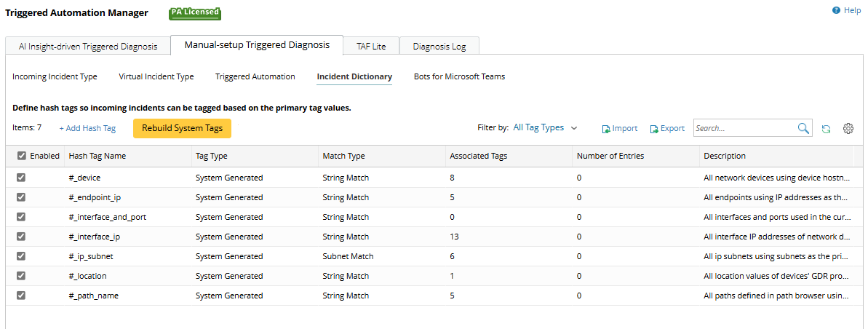Click the PA Licensed badge
This screenshot has height=329, width=868.
[x=194, y=13]
